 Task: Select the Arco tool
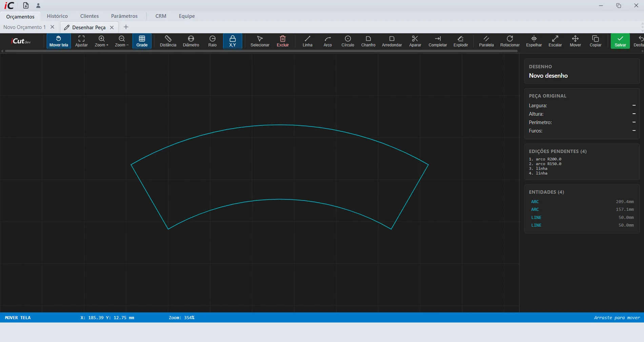click(x=328, y=41)
